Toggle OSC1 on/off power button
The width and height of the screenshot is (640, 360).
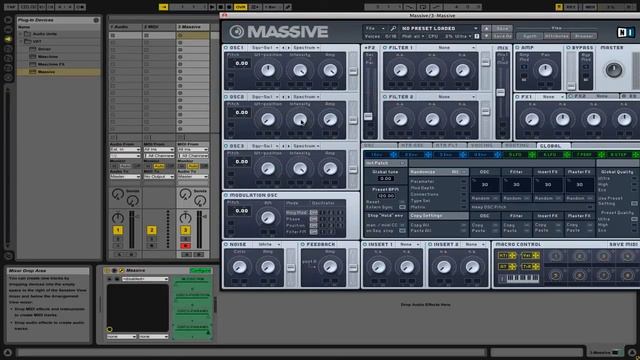pyautogui.click(x=226, y=48)
